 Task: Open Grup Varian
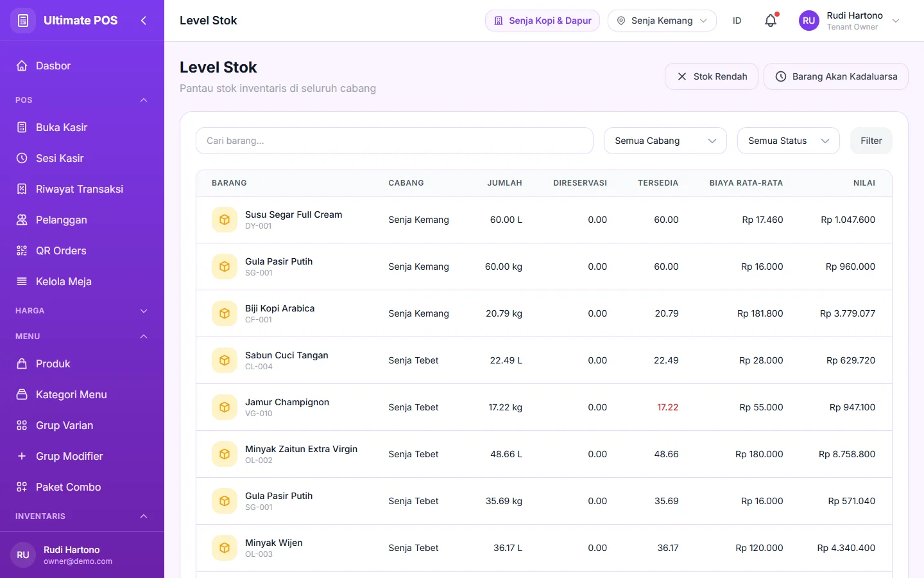coord(82,425)
